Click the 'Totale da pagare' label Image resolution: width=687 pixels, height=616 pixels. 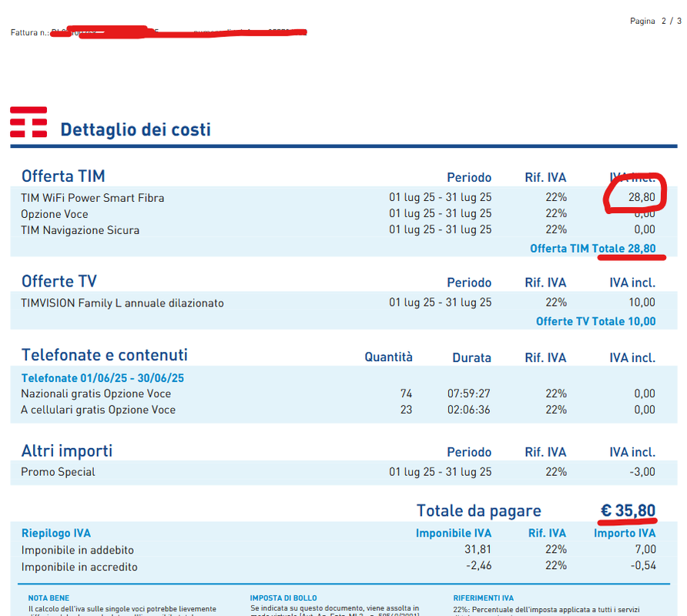479,511
